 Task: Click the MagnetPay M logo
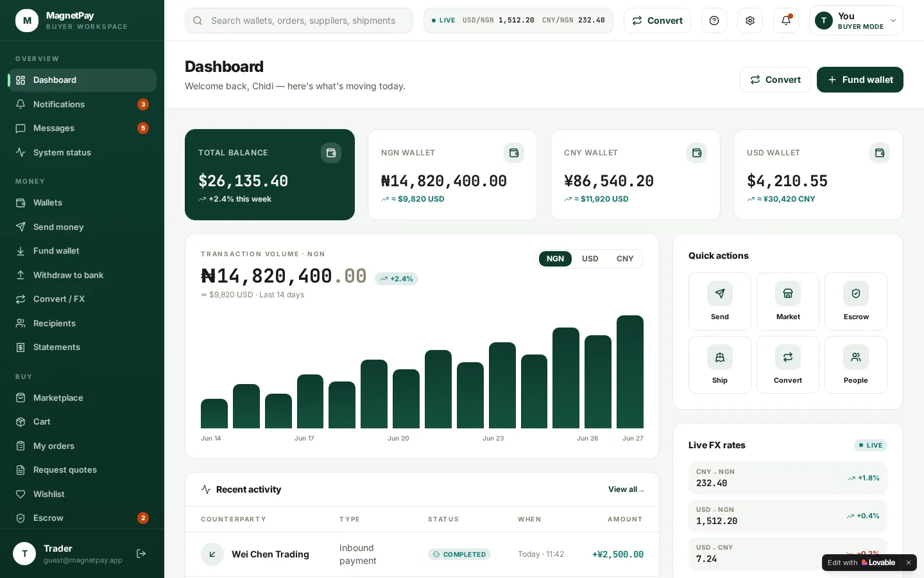click(27, 21)
